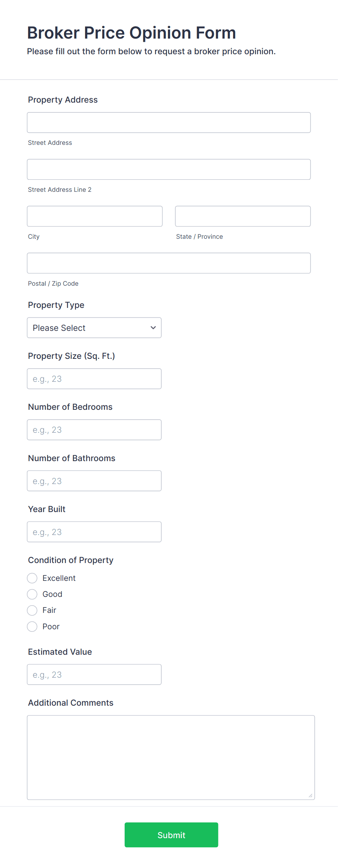This screenshot has height=868, width=338.
Task: Click the Number of Bathrooms input
Action: point(94,481)
